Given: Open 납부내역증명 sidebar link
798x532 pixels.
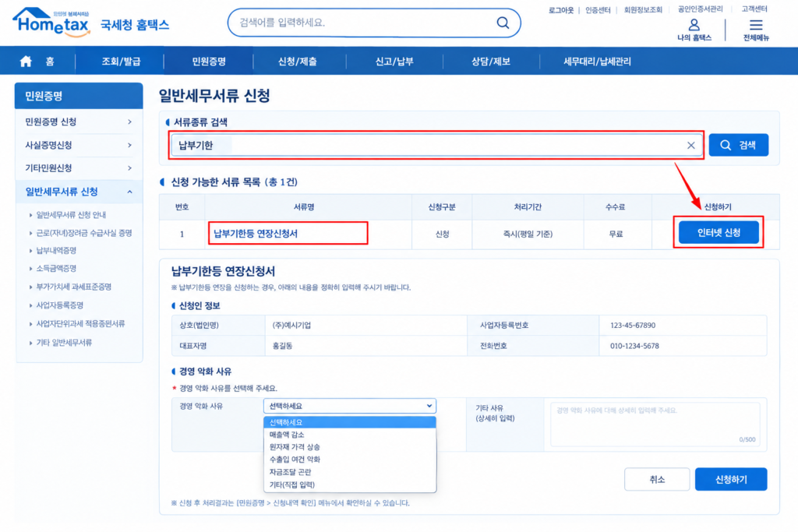Looking at the screenshot, I should [x=56, y=250].
